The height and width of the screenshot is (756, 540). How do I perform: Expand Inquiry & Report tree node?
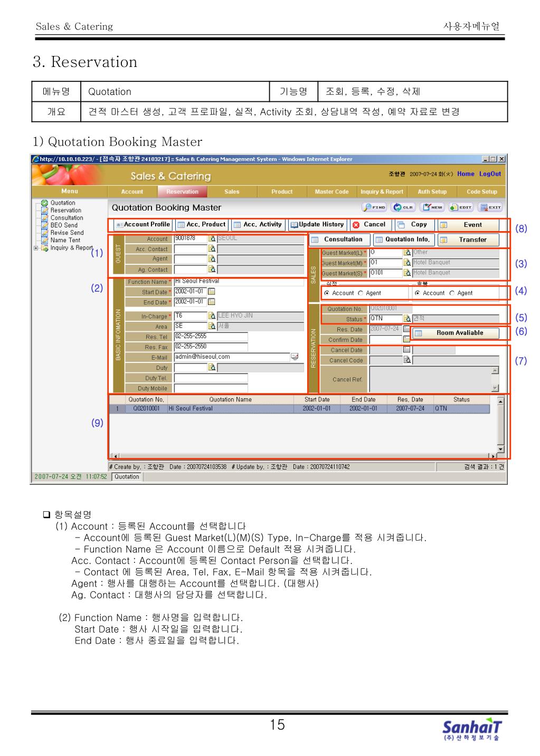pos(36,248)
